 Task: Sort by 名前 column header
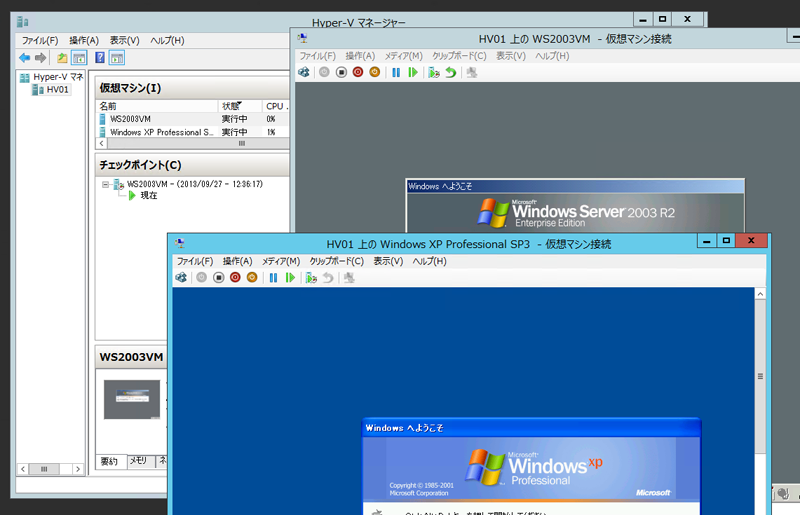(157, 106)
